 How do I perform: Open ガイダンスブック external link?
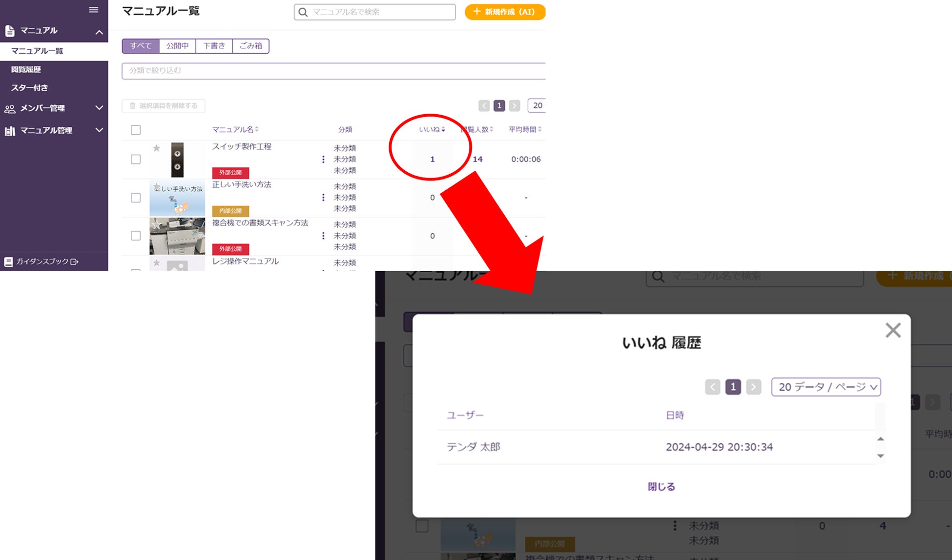pos(41,262)
